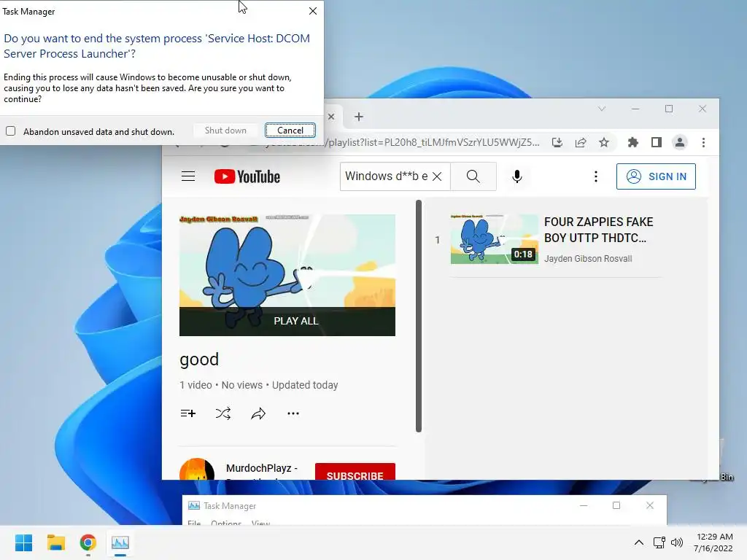Viewport: 747px width, 560px height.
Task: Minimize the Chrome window
Action: (635, 109)
